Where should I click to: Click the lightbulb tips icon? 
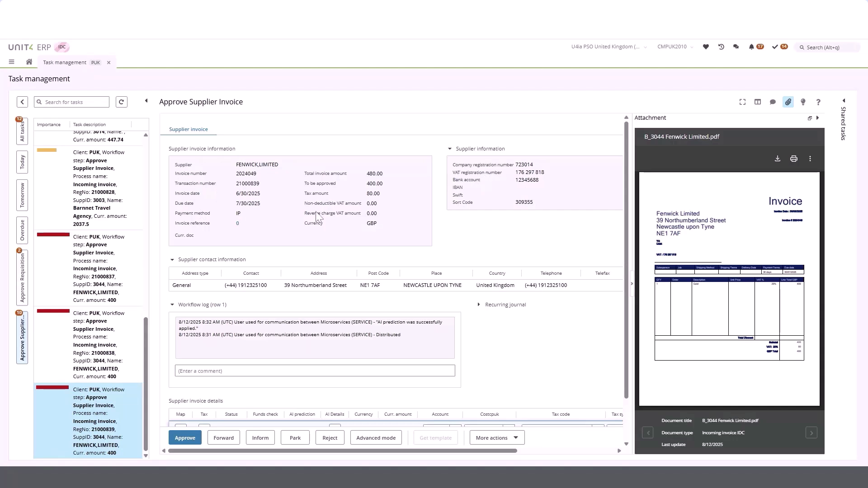[803, 102]
